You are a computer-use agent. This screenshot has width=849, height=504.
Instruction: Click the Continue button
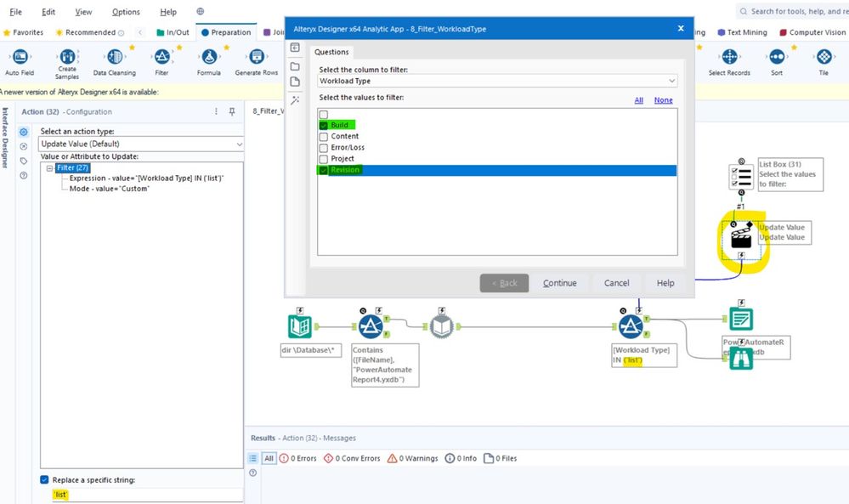(x=560, y=283)
